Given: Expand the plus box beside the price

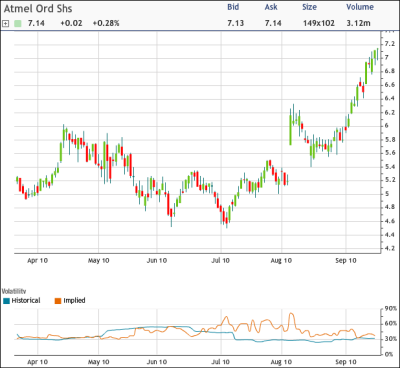Looking at the screenshot, I should point(5,23).
